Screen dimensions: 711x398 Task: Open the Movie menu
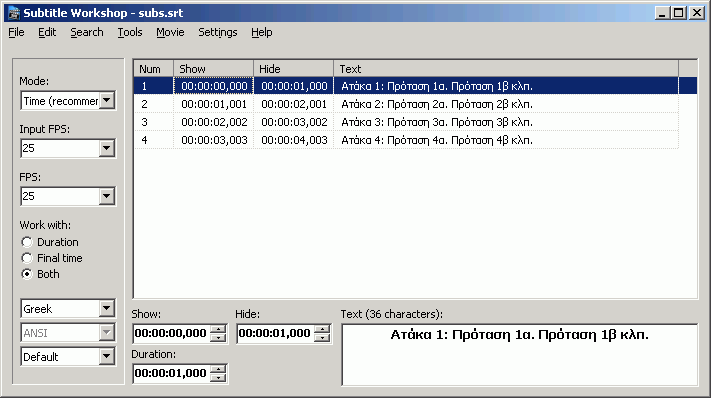170,33
